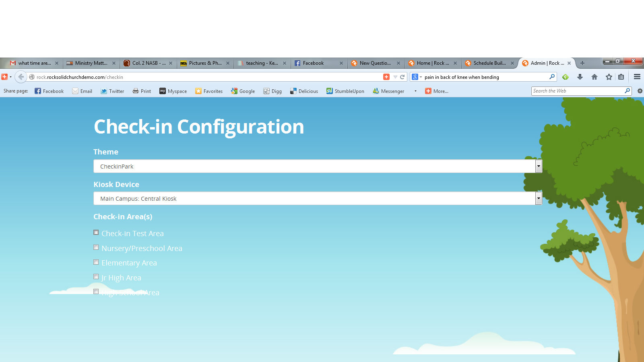Screen dimensions: 644x362
Task: Click the browser back arrow button
Action: 21,77
